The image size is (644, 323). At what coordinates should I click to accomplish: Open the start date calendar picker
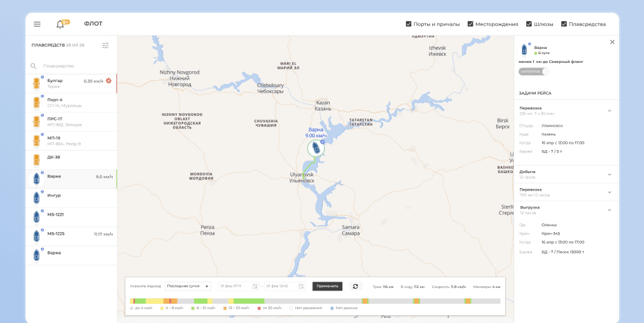click(x=255, y=286)
